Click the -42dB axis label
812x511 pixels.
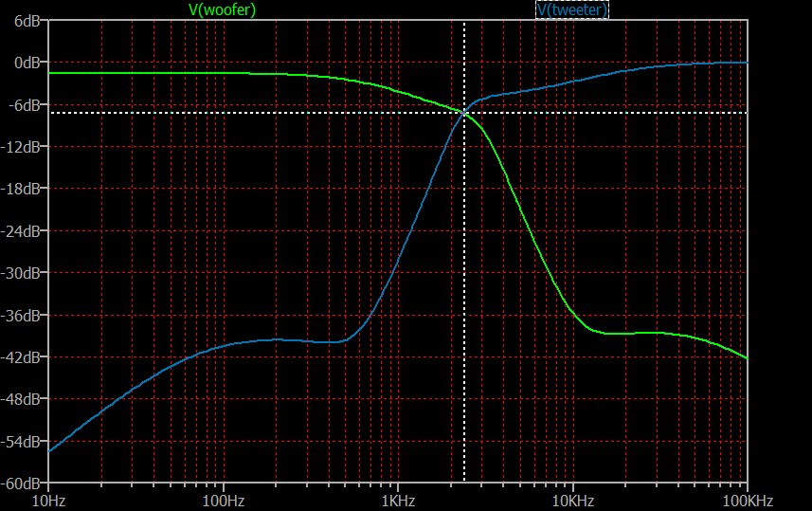(21, 357)
